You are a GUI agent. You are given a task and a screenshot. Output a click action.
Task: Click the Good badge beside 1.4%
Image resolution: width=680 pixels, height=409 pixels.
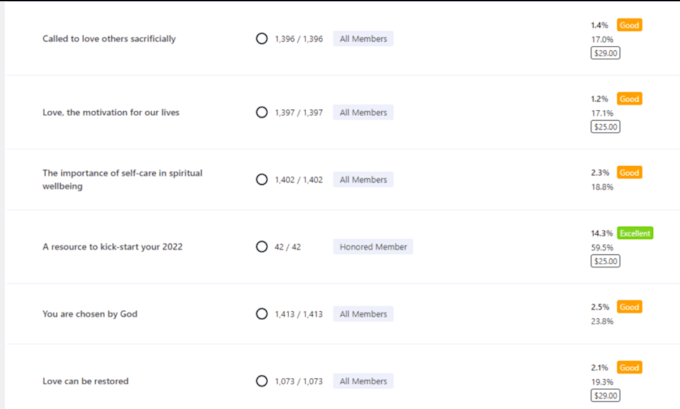629,25
